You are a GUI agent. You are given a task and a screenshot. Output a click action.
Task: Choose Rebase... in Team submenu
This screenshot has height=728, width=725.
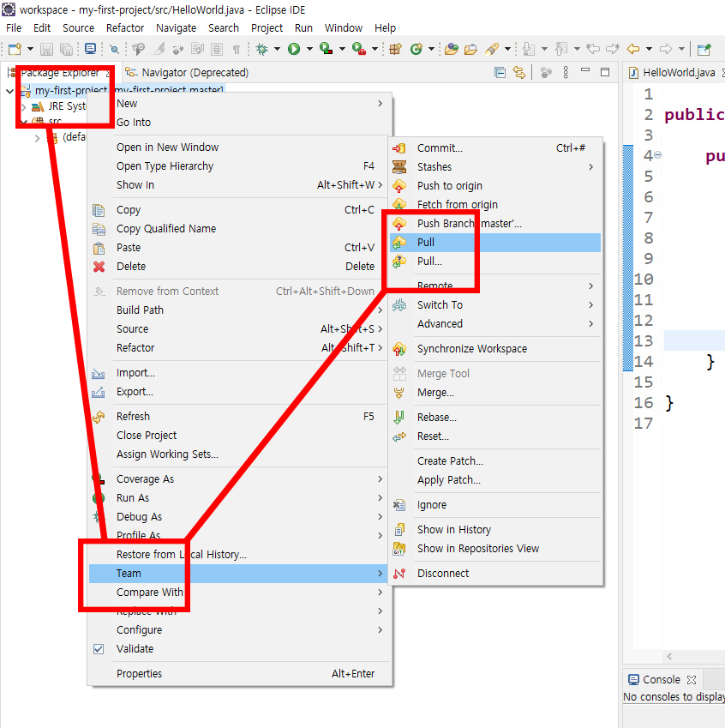(495, 418)
